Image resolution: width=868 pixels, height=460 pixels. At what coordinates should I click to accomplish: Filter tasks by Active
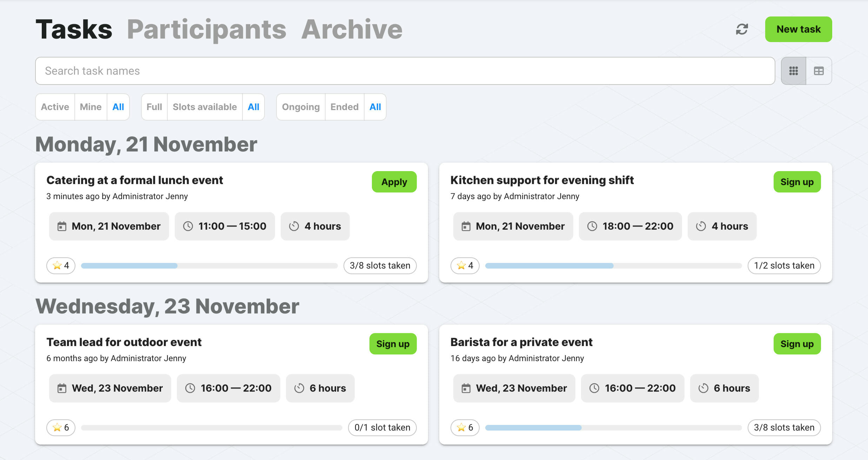[55, 107]
